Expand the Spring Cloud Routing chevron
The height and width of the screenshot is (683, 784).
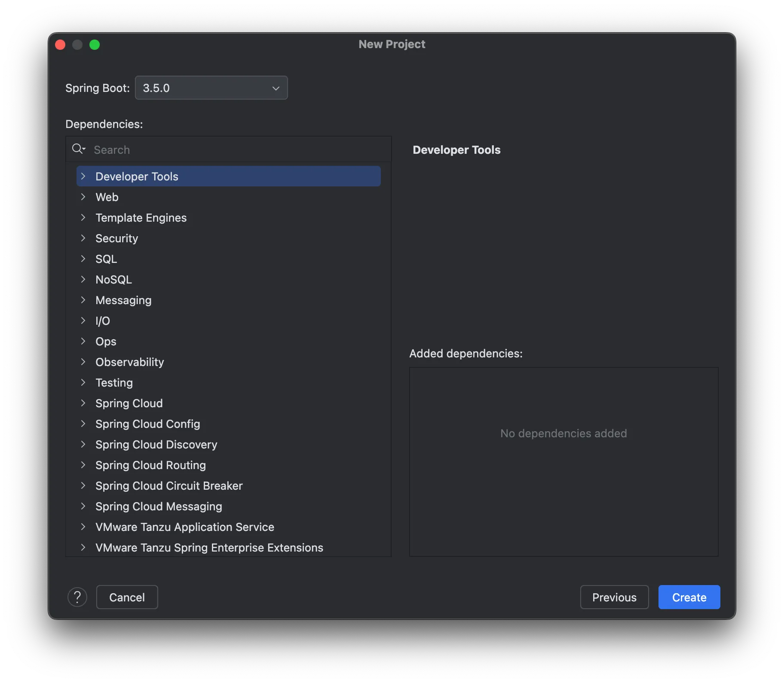point(83,465)
